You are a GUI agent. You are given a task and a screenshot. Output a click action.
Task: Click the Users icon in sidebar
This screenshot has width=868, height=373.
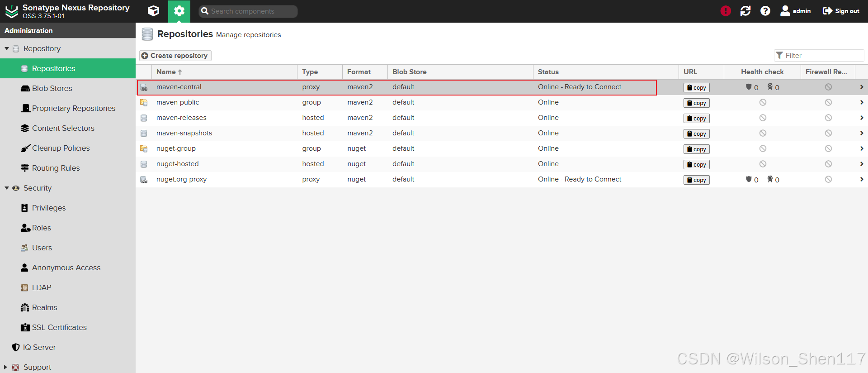tap(25, 248)
